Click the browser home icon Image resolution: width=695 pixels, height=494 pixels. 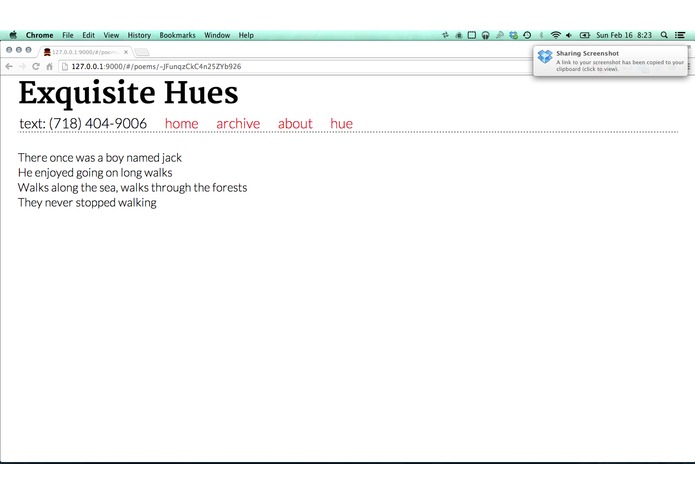point(49,66)
